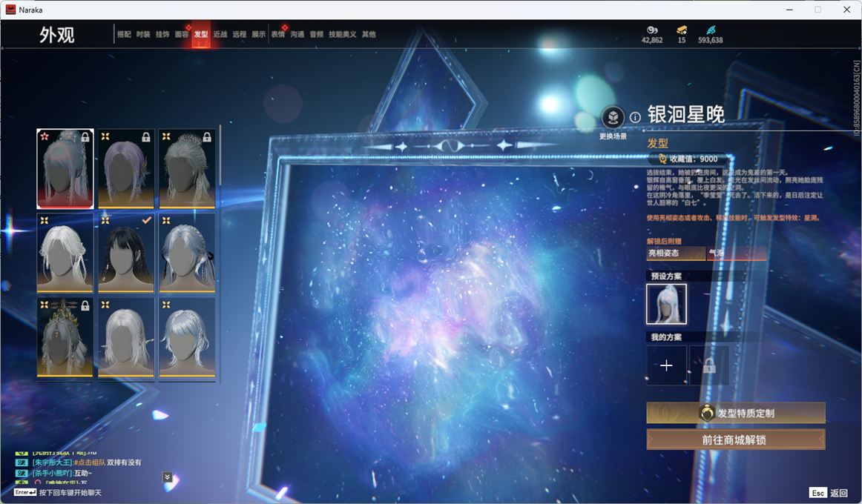Click the 朱宇彤大王 player name in chat

52,462
